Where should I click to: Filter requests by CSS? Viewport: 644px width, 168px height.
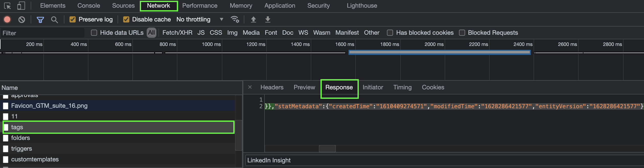tap(216, 33)
